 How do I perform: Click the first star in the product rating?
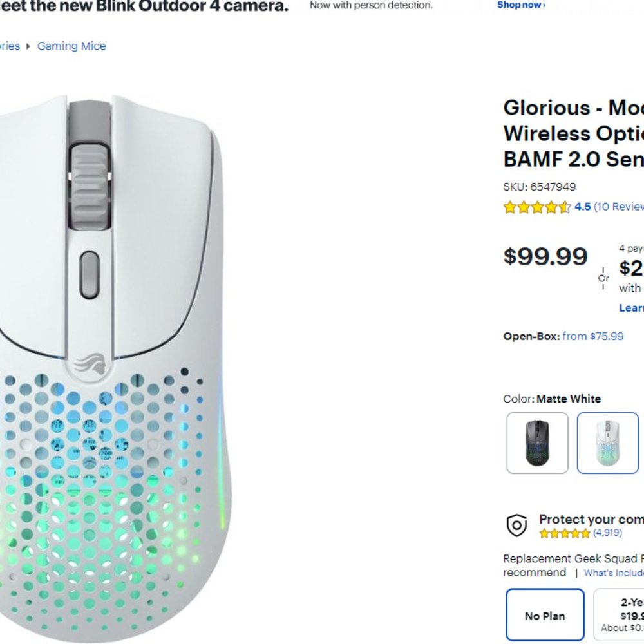(x=510, y=207)
